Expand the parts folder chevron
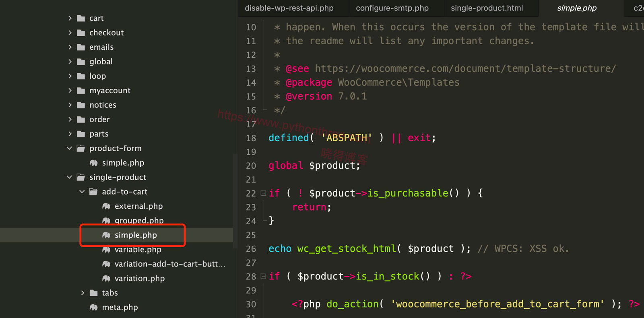 point(70,134)
